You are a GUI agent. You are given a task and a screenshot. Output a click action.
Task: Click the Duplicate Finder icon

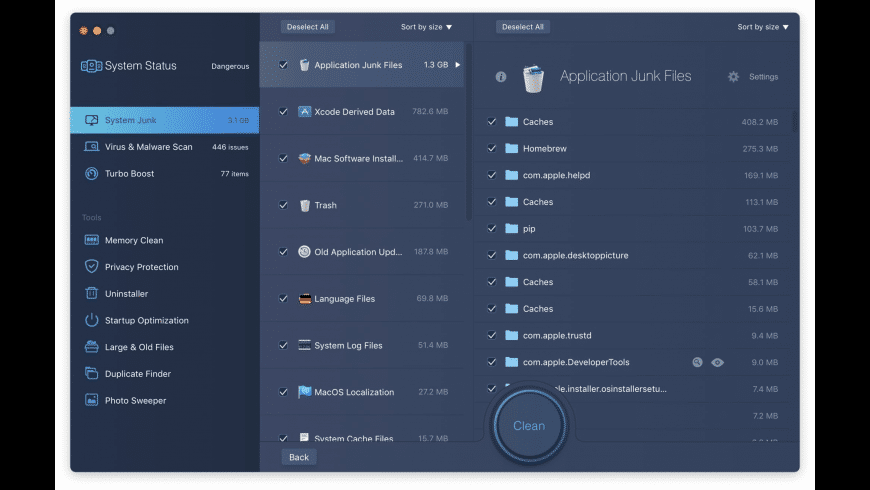(x=92, y=373)
